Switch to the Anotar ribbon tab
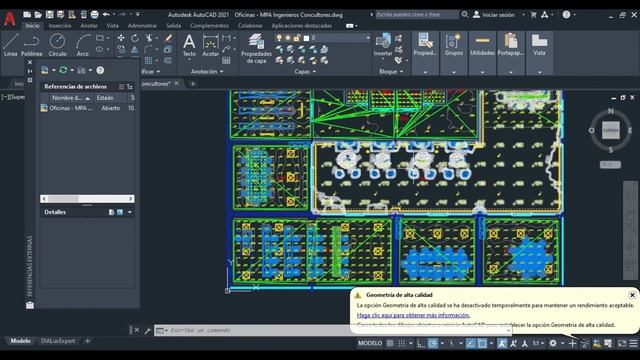640x360 pixels. pos(89,26)
